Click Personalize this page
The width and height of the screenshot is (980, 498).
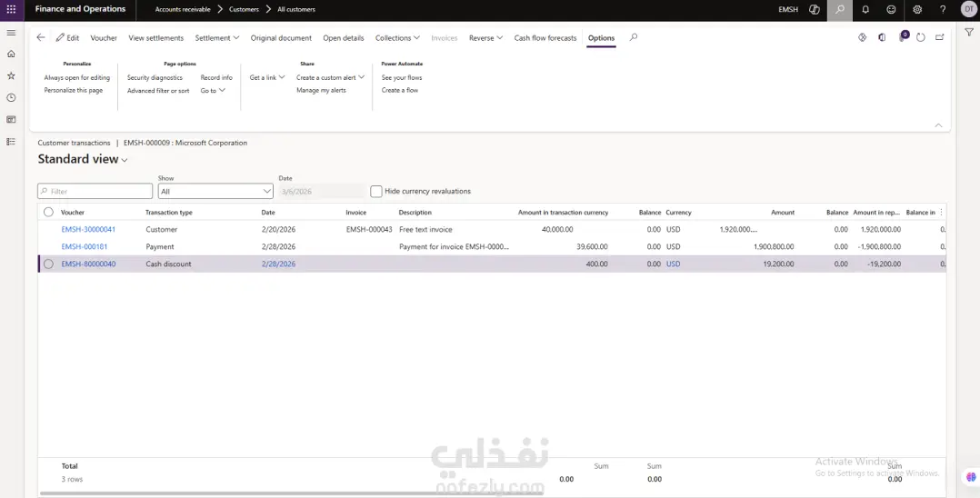coord(74,91)
